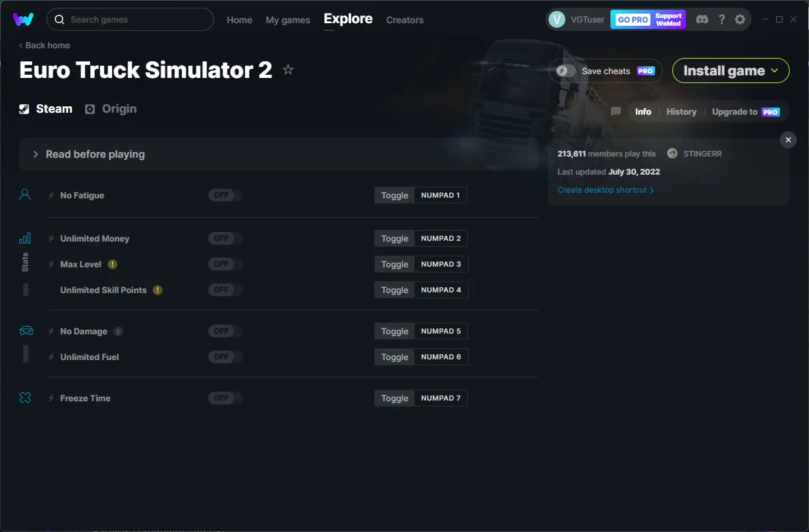The height and width of the screenshot is (532, 809).
Task: Click the STINGERR creator avatar
Action: [x=672, y=153]
